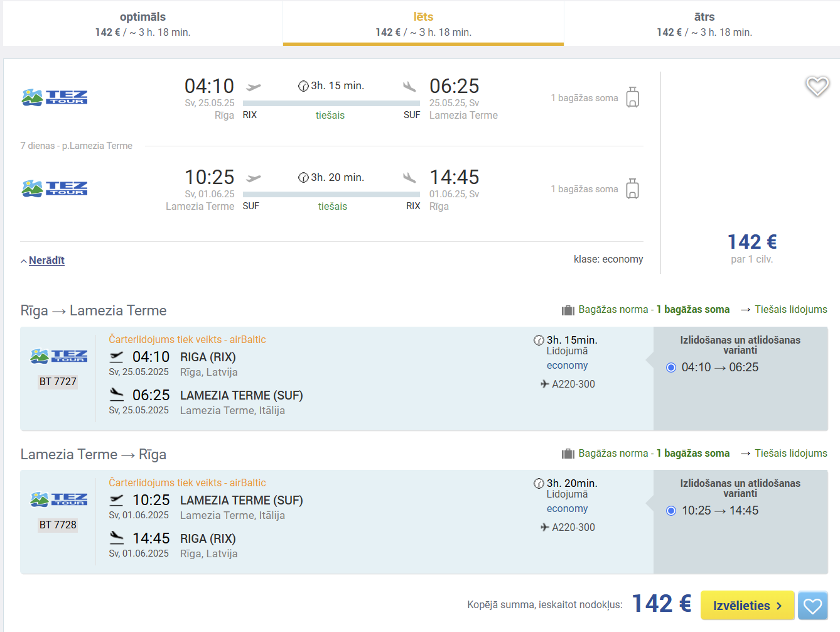Click arrival icon beside 14:45 RIGA (RIX)
The width and height of the screenshot is (840, 632).
point(117,538)
